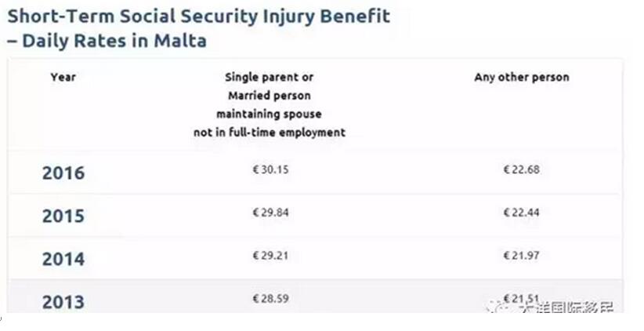Click the € 29.84 rate cell

point(270,213)
